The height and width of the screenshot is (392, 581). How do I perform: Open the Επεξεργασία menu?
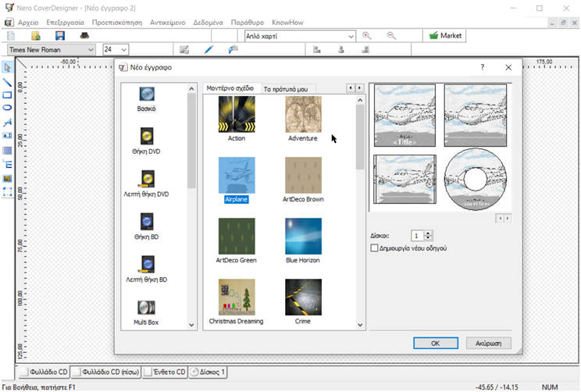[x=65, y=23]
